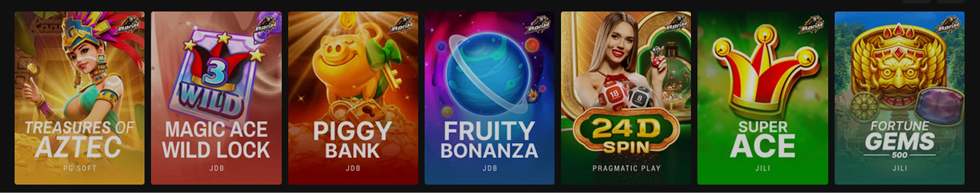Open the Magic Ace Wild Lock title

(x=216, y=140)
